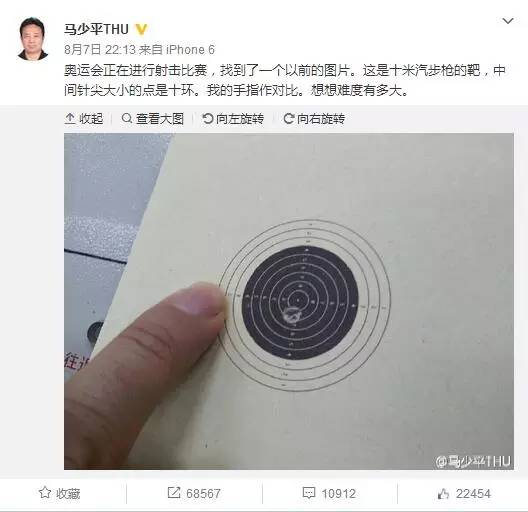
Task: Rotate image left with 向左旋转
Action: (233, 119)
